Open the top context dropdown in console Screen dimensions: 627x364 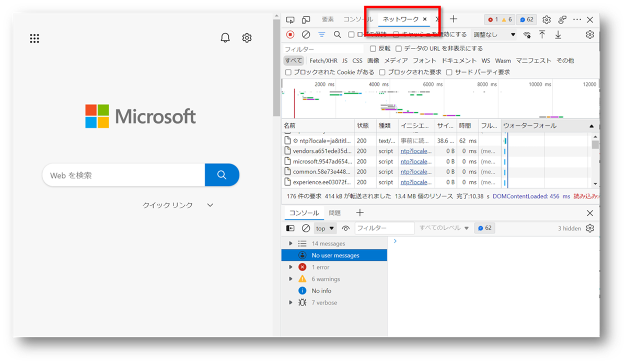tap(325, 228)
